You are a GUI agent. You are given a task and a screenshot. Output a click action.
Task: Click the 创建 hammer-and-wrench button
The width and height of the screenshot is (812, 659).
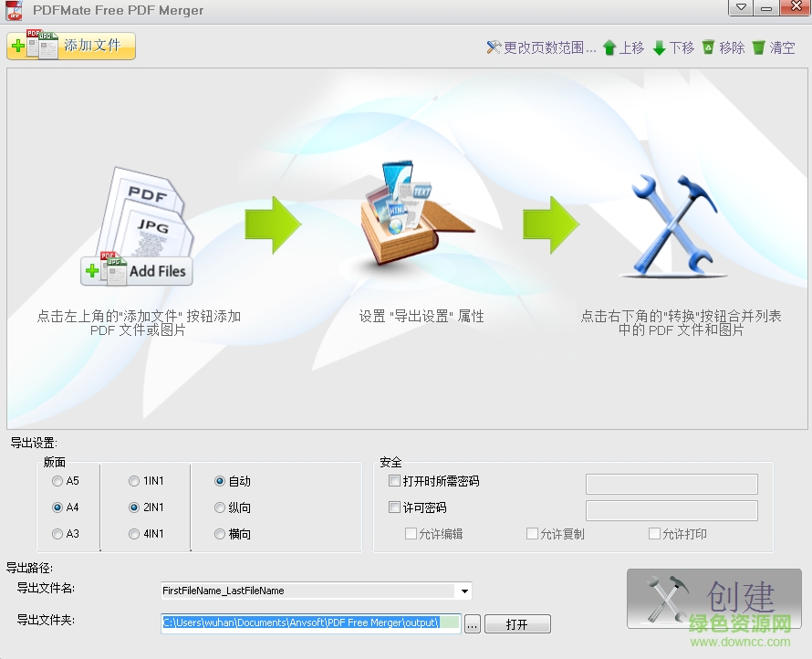[x=713, y=600]
